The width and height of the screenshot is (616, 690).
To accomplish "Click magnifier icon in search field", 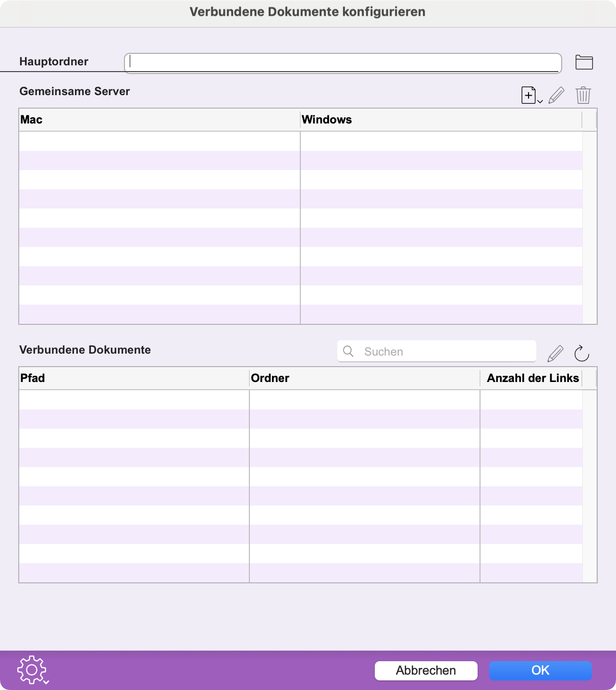I will coord(349,351).
